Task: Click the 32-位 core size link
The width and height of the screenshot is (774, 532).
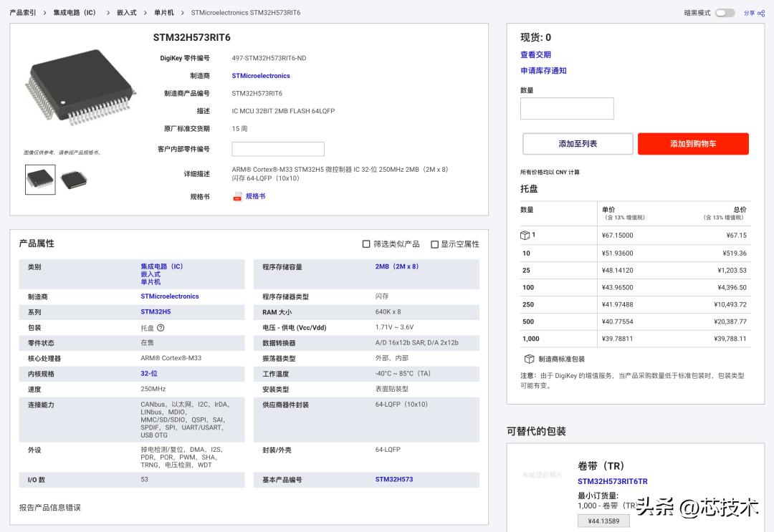Action: 149,374
